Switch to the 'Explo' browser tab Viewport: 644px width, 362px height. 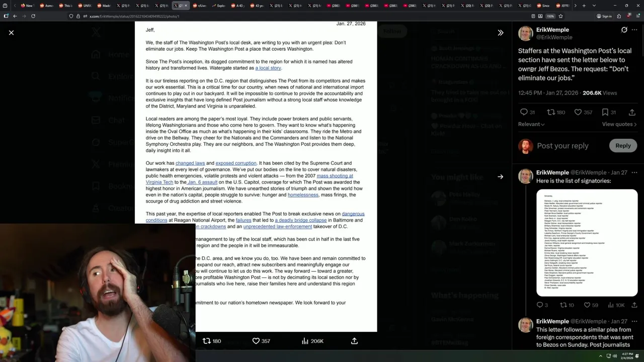(x=218, y=6)
